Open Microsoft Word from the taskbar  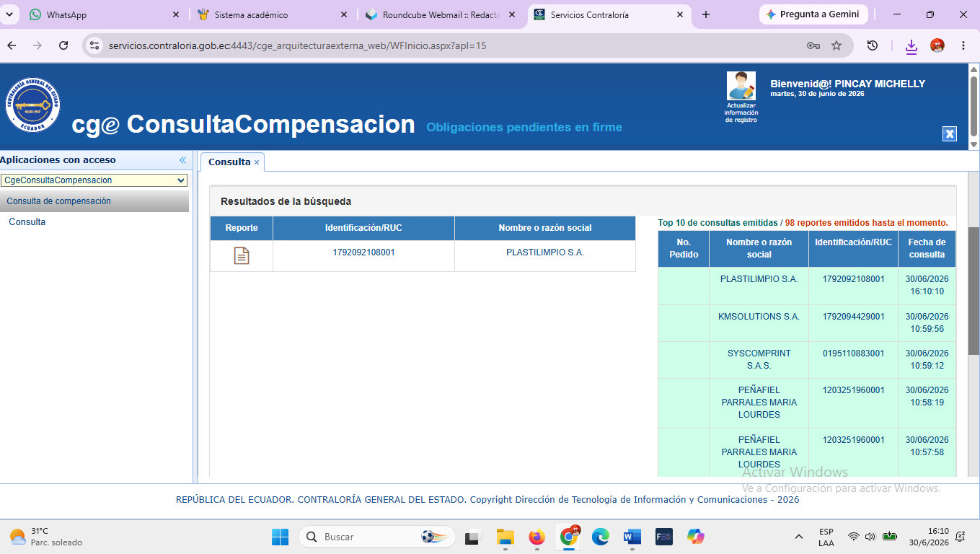tap(632, 537)
